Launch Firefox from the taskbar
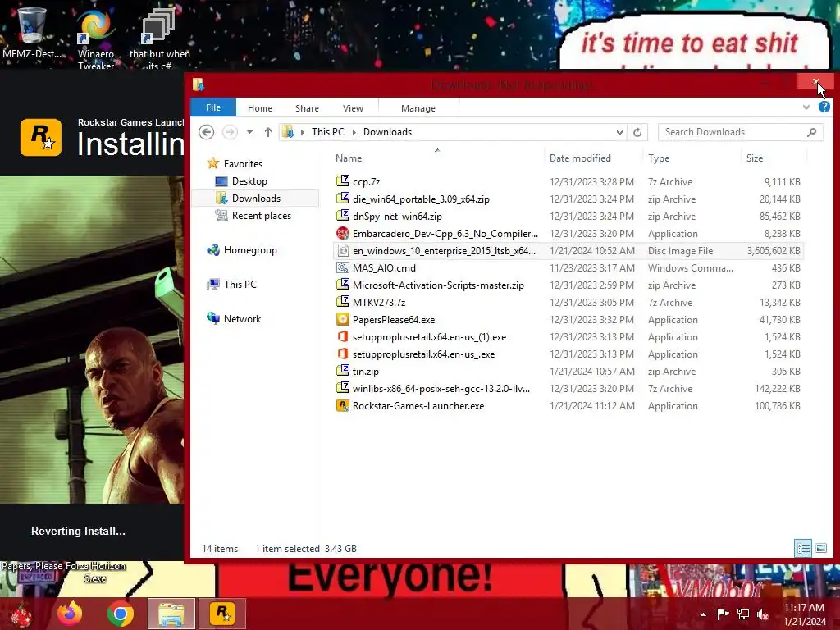This screenshot has width=840, height=630. pos(71,614)
